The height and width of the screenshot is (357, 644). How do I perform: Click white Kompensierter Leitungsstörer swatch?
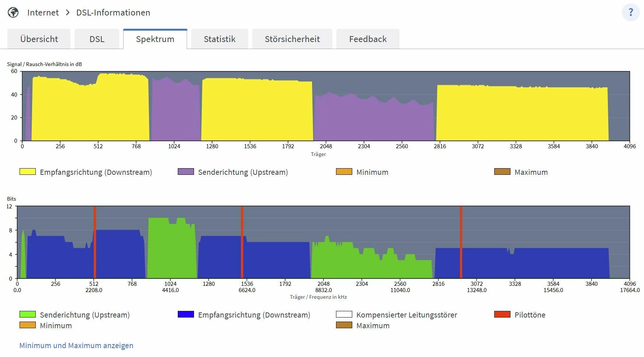[x=344, y=314]
